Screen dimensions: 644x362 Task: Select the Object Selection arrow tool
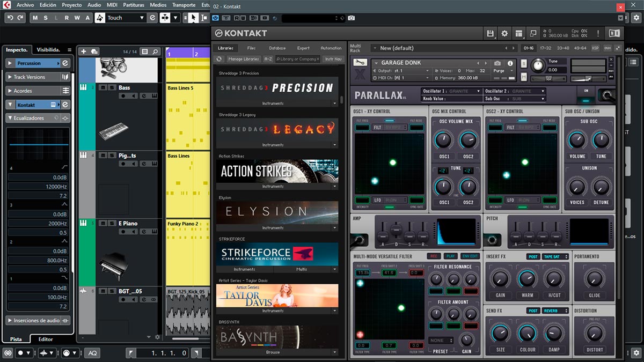tap(193, 18)
